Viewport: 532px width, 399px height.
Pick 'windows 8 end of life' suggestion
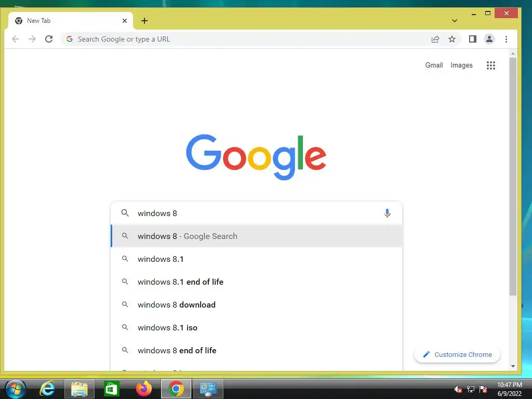(257, 350)
